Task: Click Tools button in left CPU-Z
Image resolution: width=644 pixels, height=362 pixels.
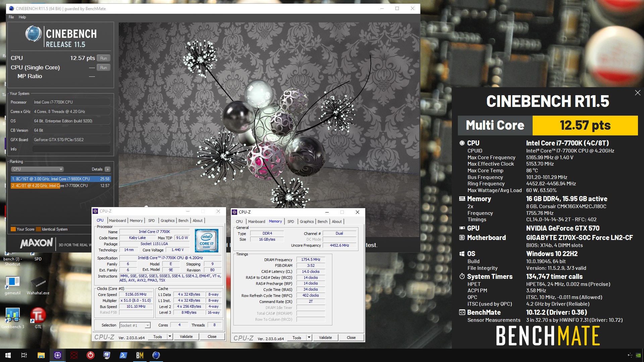Action: pyautogui.click(x=158, y=337)
